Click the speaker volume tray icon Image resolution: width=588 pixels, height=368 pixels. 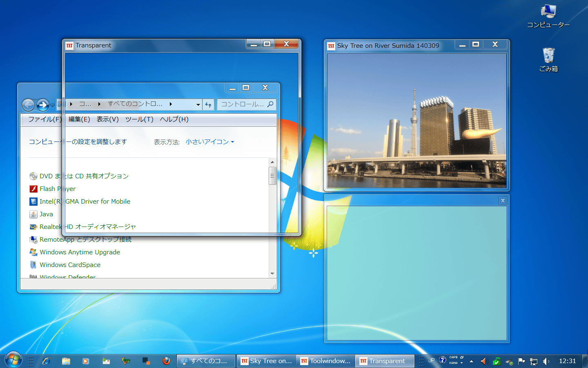546,361
